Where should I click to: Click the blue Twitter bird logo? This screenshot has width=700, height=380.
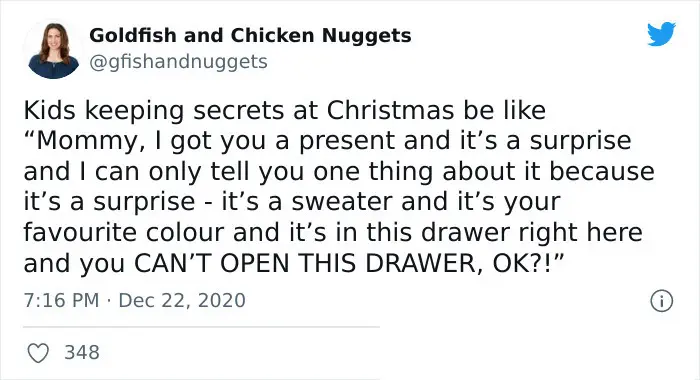(x=661, y=33)
